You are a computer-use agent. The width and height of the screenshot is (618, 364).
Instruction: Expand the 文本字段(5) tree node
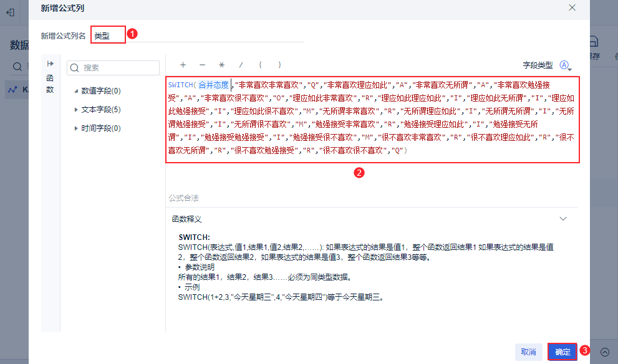pyautogui.click(x=76, y=110)
